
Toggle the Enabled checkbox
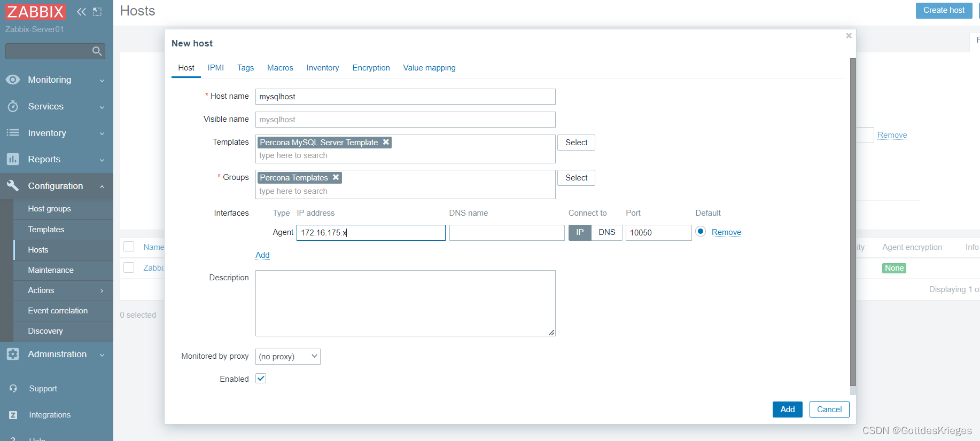(261, 379)
